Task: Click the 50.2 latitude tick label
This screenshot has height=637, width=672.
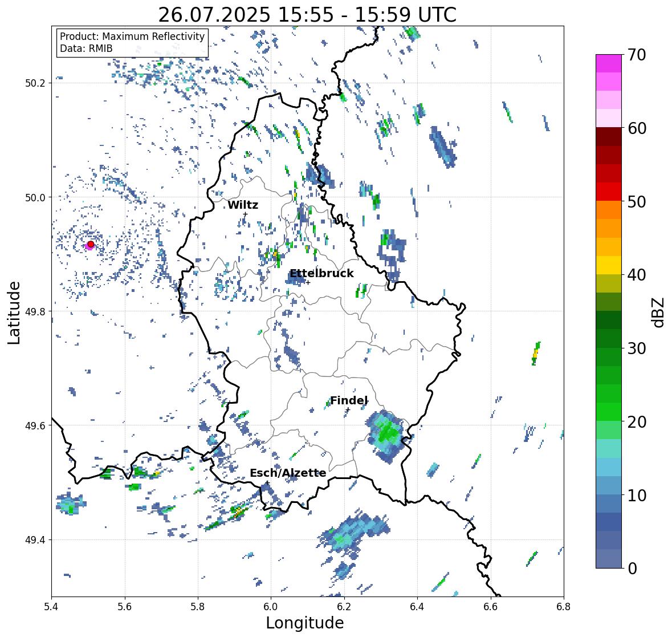Action: coord(35,83)
